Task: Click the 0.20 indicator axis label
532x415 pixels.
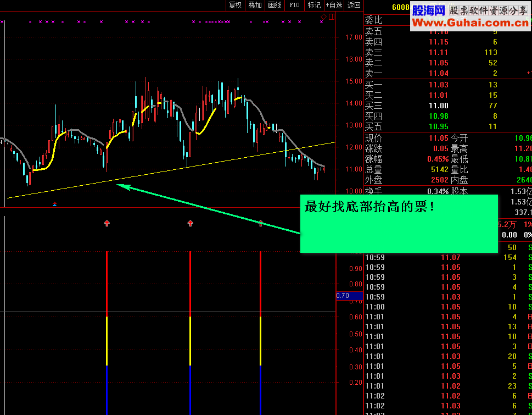Action: point(356,383)
